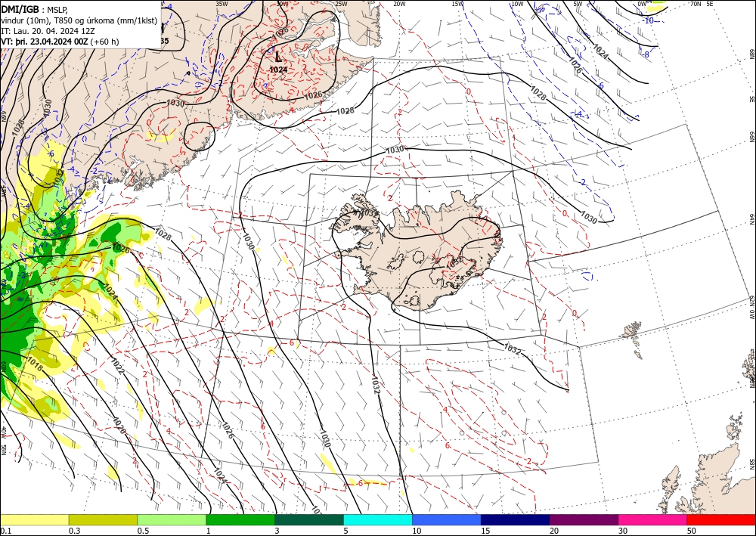Pick the blue 10 mm legend swatch
Image resolution: width=756 pixels, height=536 pixels.
tap(447, 519)
